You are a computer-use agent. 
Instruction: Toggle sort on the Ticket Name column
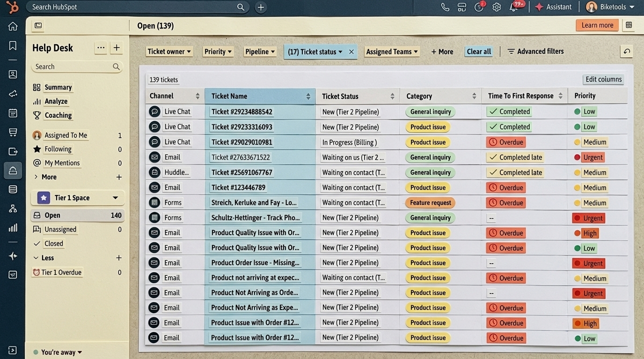coord(308,96)
